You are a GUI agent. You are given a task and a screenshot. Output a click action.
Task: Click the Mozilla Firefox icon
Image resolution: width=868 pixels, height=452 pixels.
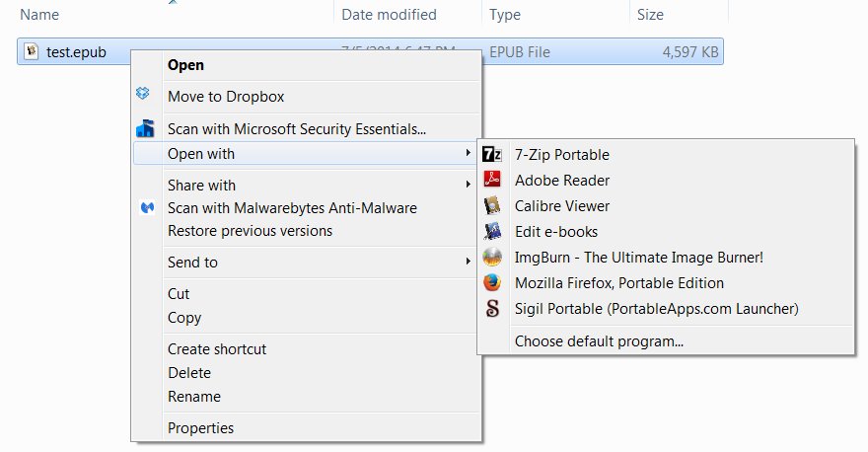coord(492,283)
